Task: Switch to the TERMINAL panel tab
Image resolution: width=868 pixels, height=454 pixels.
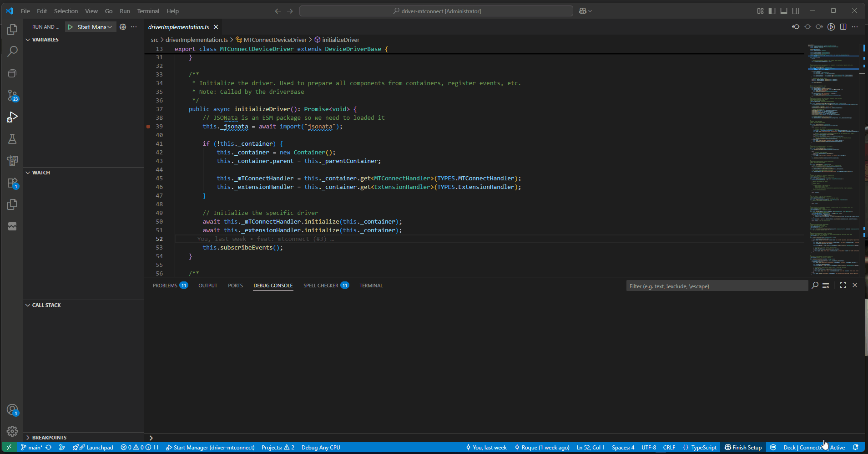Action: point(371,286)
